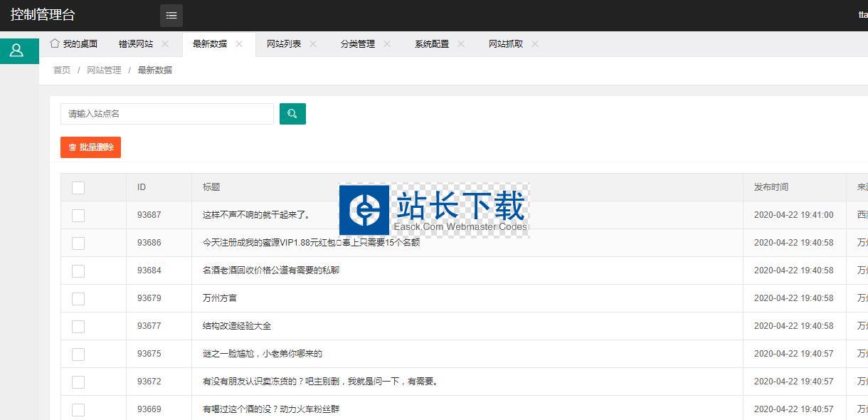Screen dimensions: 868x420
Task: Click the title starting 有没有朋友认识卖冻货的
Action: click(320, 382)
